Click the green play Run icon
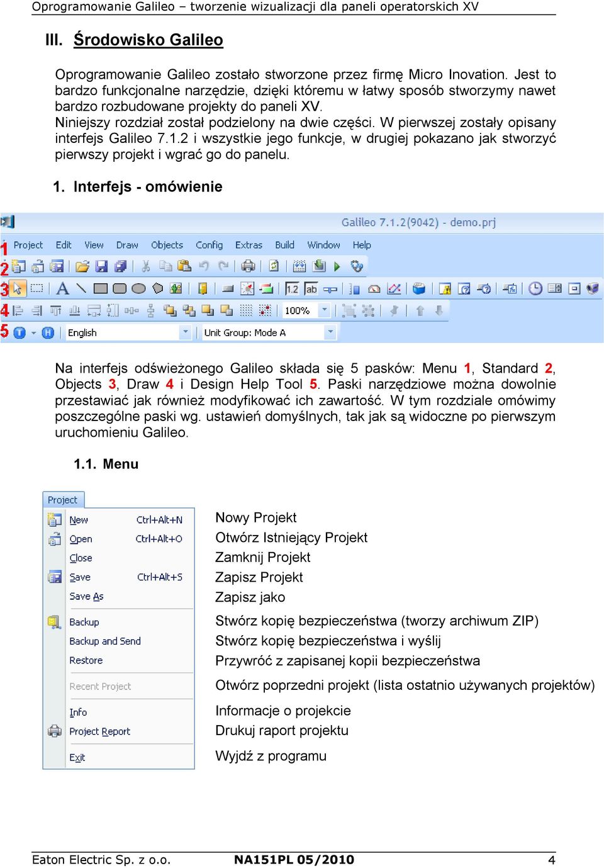The image size is (604, 868). [x=337, y=266]
